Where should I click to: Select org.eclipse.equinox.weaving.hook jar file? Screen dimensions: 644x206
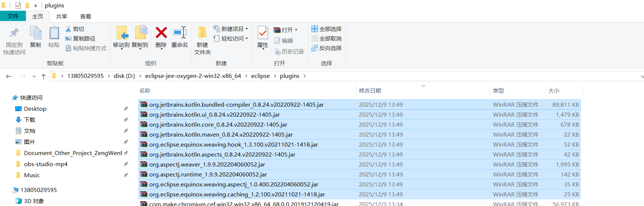coord(359,144)
